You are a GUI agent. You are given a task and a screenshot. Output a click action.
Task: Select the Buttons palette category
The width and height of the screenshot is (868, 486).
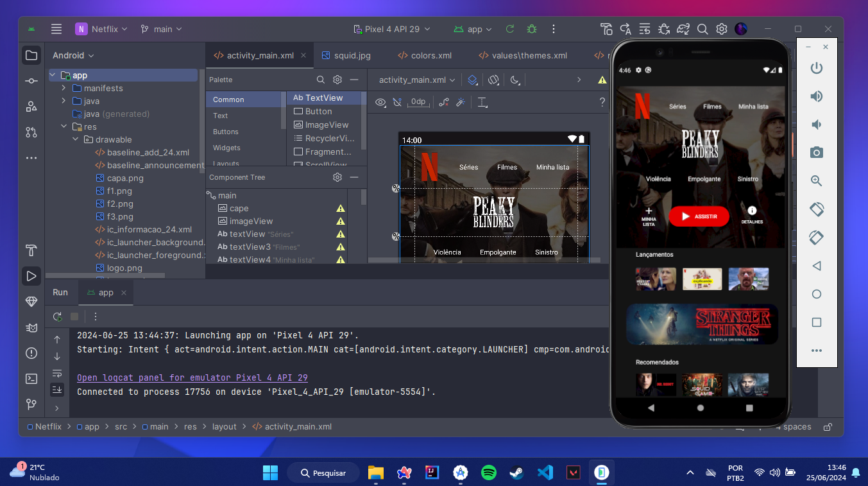click(x=226, y=132)
